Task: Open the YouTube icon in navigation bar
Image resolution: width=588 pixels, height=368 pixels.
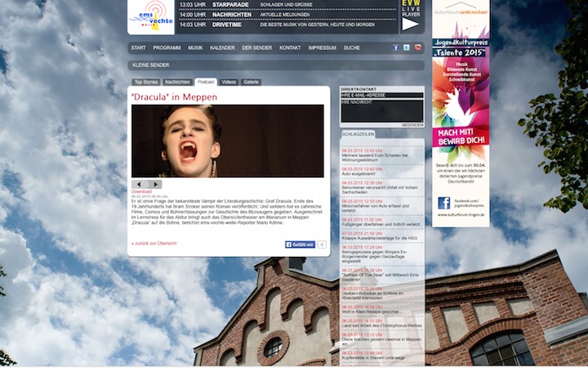Action: click(418, 47)
